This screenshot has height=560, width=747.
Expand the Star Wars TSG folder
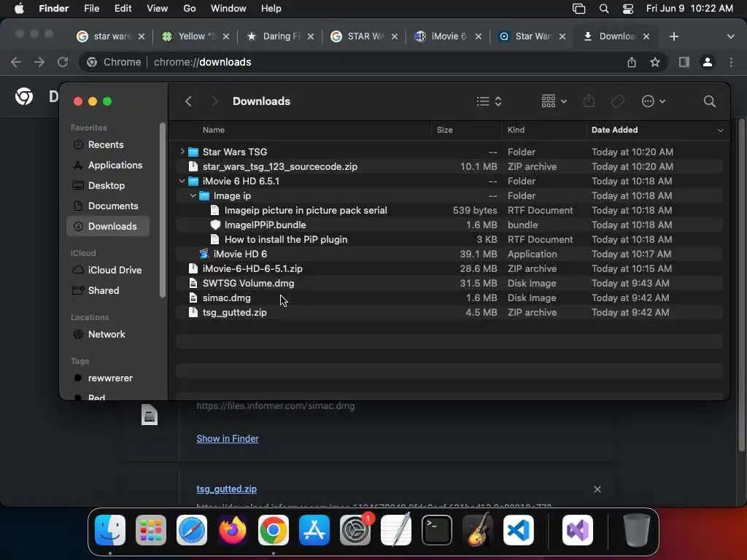[x=182, y=152]
